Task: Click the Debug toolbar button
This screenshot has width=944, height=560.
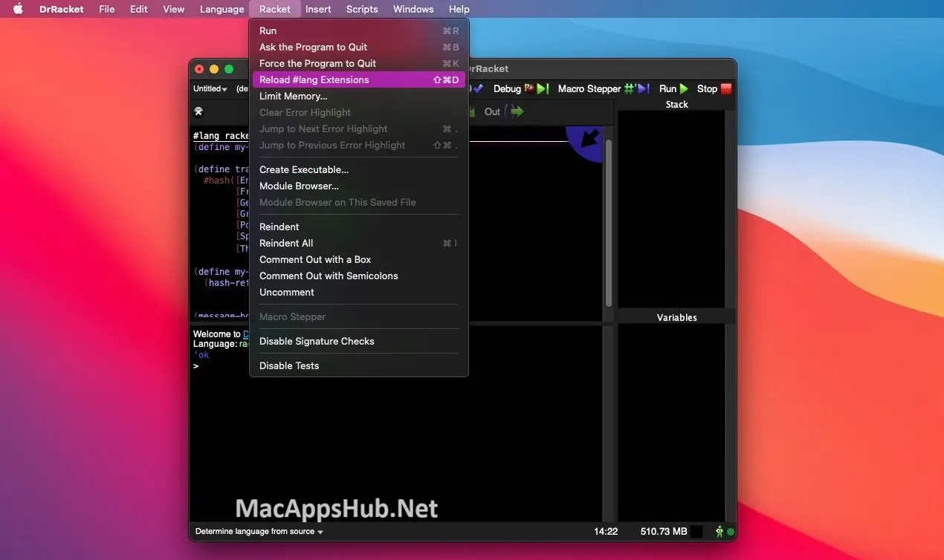Action: coord(520,88)
